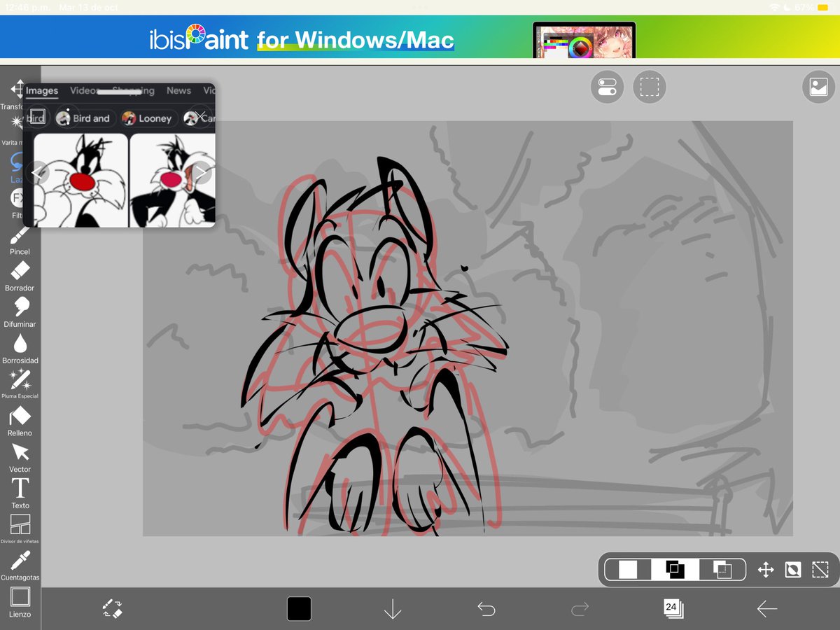This screenshot has height=630, width=840.
Task: Select the Pluma Especial tool
Action: pos(20,384)
